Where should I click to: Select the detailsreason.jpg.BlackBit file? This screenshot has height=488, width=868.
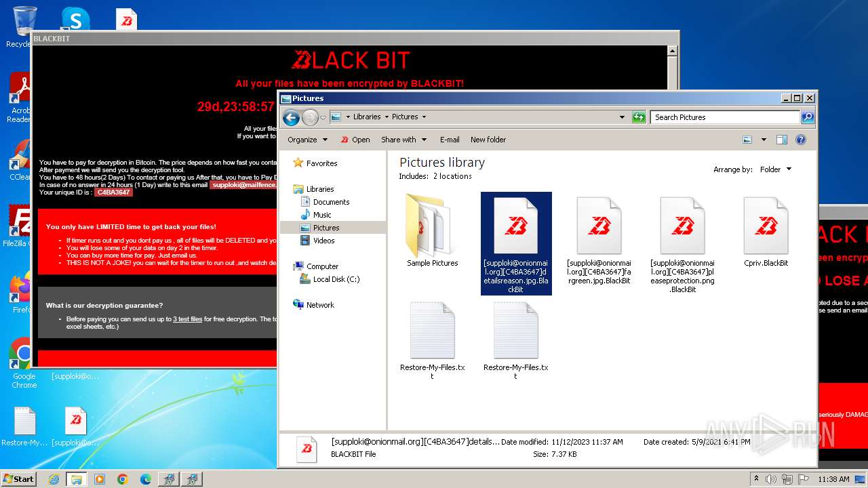pyautogui.click(x=516, y=243)
